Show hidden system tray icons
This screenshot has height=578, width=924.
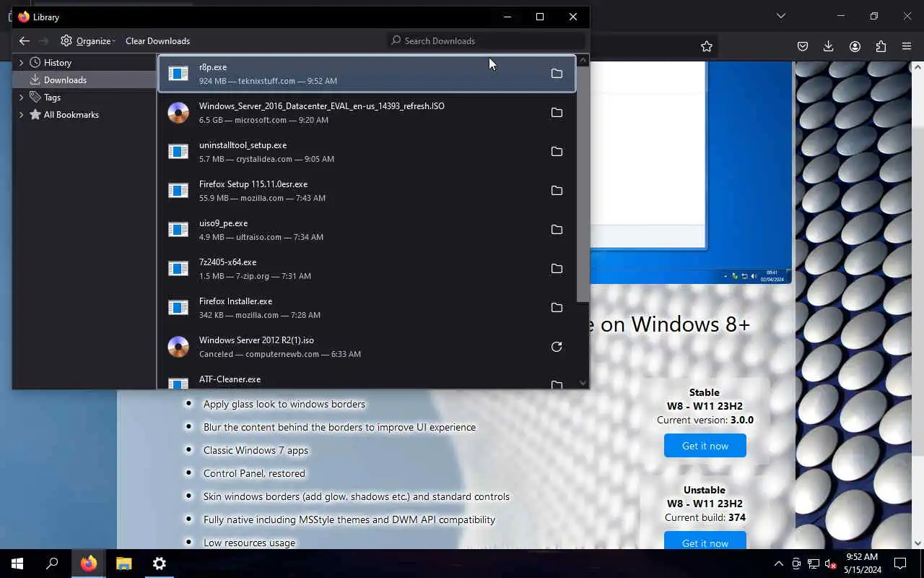click(x=779, y=564)
